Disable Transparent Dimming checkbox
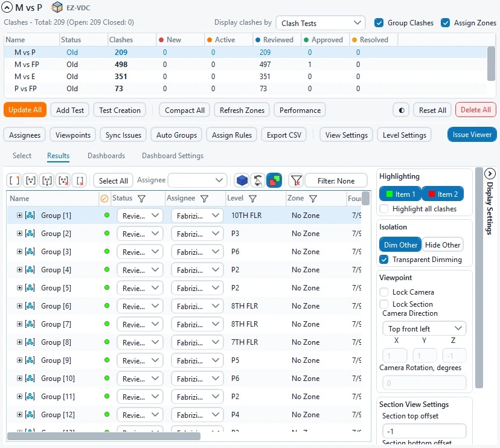Viewport: 500px width, 448px height. point(384,260)
